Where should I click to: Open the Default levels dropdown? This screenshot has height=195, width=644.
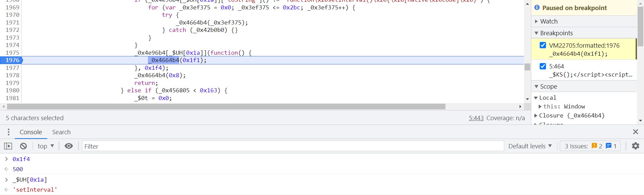pos(530,146)
